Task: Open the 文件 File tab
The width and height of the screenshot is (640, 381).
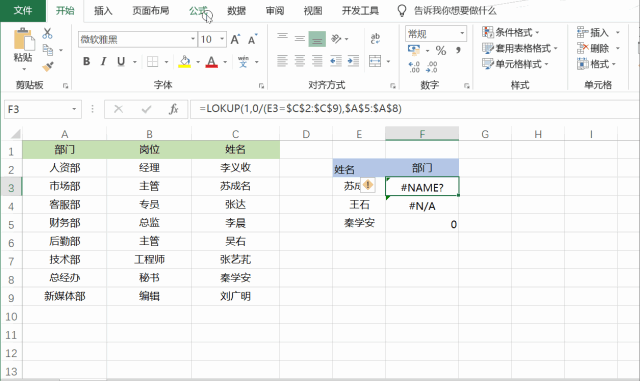Action: (x=23, y=11)
